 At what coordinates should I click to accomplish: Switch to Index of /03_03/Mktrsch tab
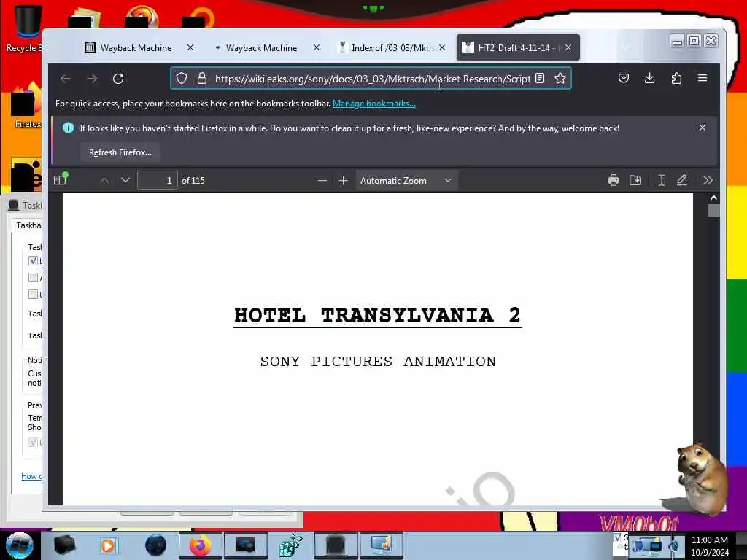coord(392,47)
